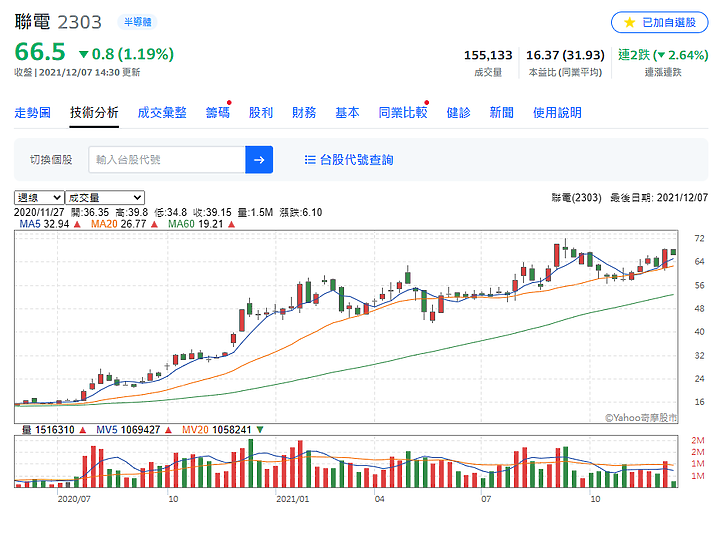Click the MA60 19.21 label
The width and height of the screenshot is (720, 539).
point(196,224)
